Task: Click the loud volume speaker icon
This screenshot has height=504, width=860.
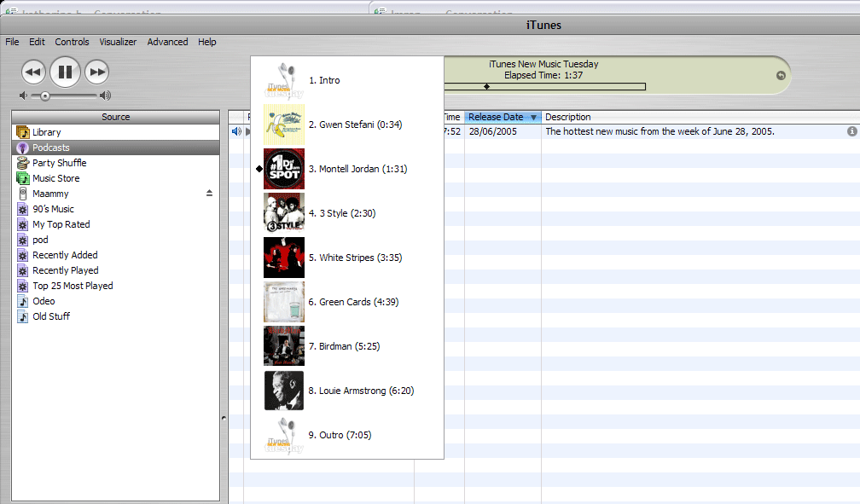Action: point(105,96)
